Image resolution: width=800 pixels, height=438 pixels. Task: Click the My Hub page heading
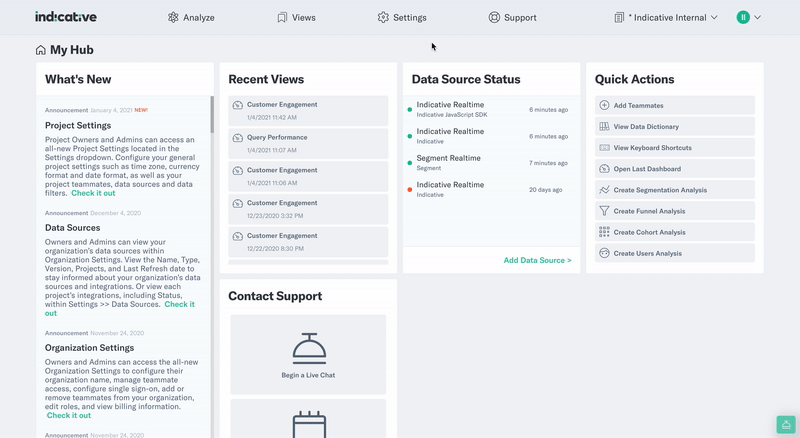(72, 50)
